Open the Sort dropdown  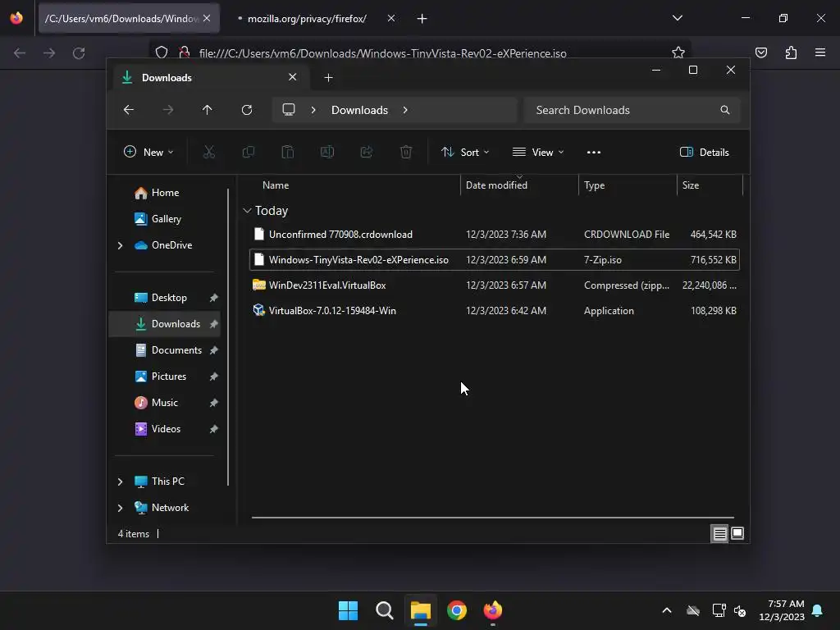pyautogui.click(x=465, y=152)
